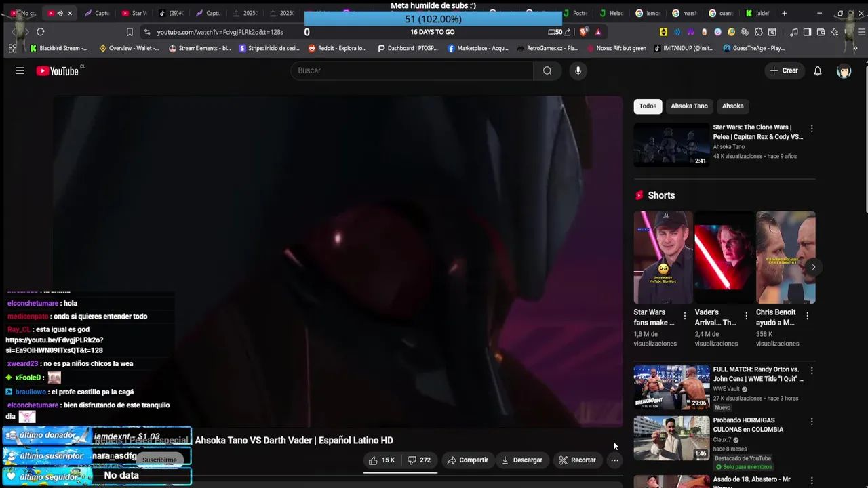Open Randy Orton vs. John Cena video title
868x488 pixels.
pos(757,374)
